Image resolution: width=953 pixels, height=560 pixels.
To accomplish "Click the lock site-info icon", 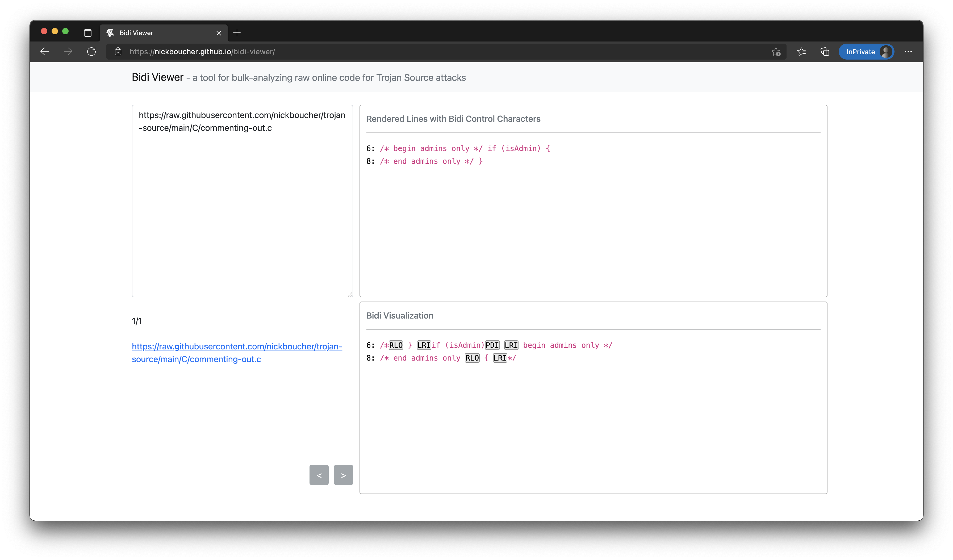I will point(118,52).
